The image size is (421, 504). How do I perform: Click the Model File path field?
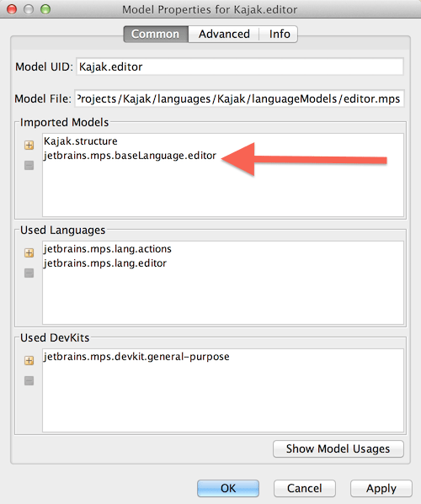[240, 98]
